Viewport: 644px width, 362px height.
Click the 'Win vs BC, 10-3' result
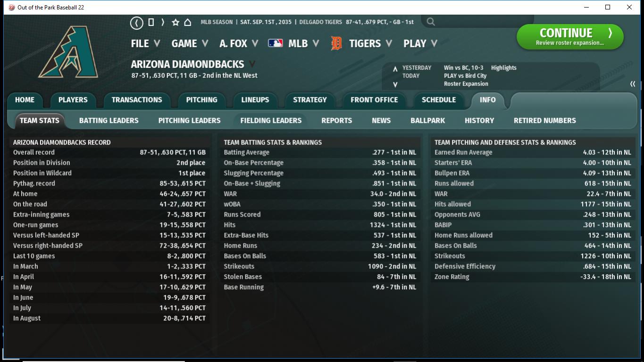(463, 68)
